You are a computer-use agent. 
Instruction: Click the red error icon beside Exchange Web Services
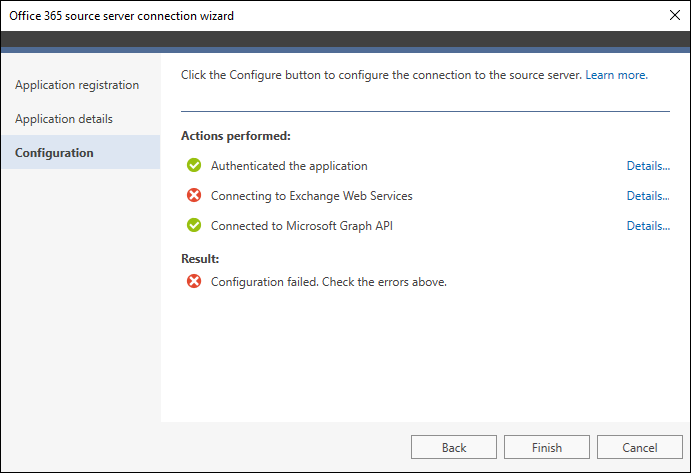click(194, 195)
